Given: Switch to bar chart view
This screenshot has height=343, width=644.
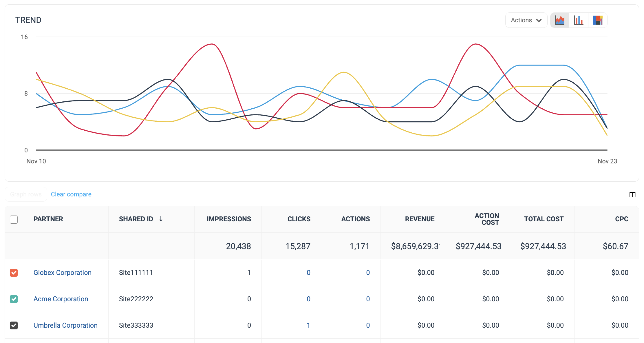Looking at the screenshot, I should pyautogui.click(x=579, y=20).
